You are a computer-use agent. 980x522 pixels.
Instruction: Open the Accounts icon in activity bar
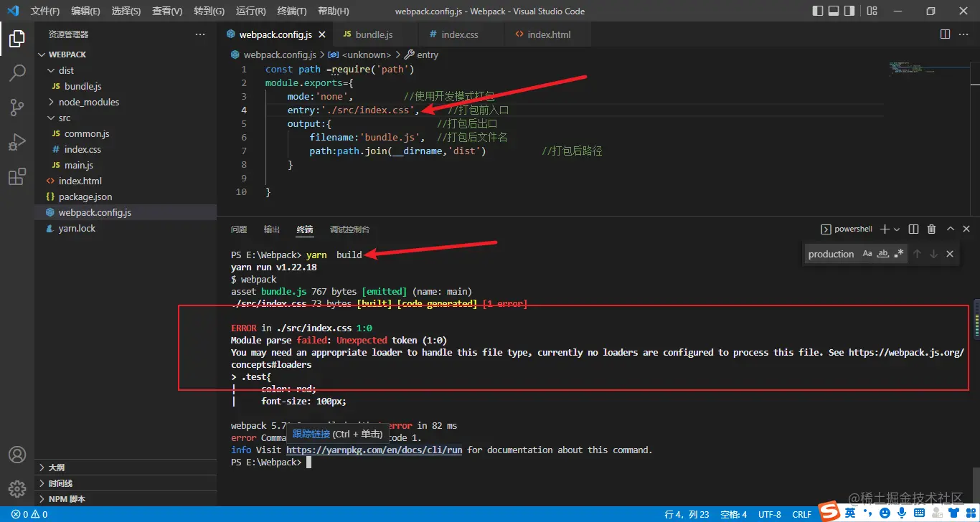(17, 455)
